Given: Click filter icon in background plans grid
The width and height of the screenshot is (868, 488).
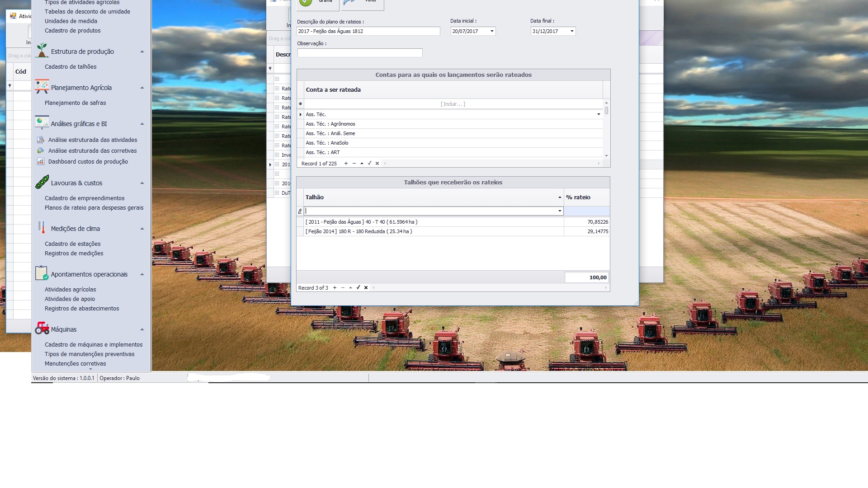Looking at the screenshot, I should click(270, 69).
